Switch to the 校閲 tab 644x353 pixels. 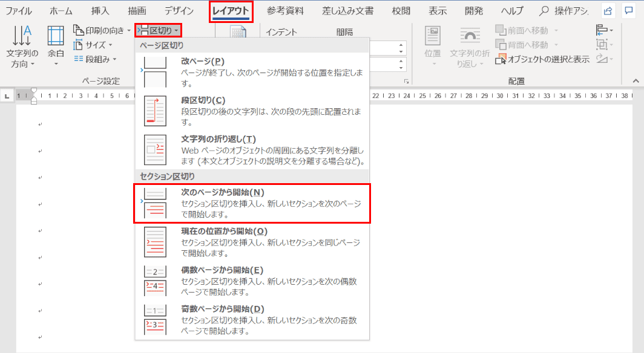click(x=401, y=11)
